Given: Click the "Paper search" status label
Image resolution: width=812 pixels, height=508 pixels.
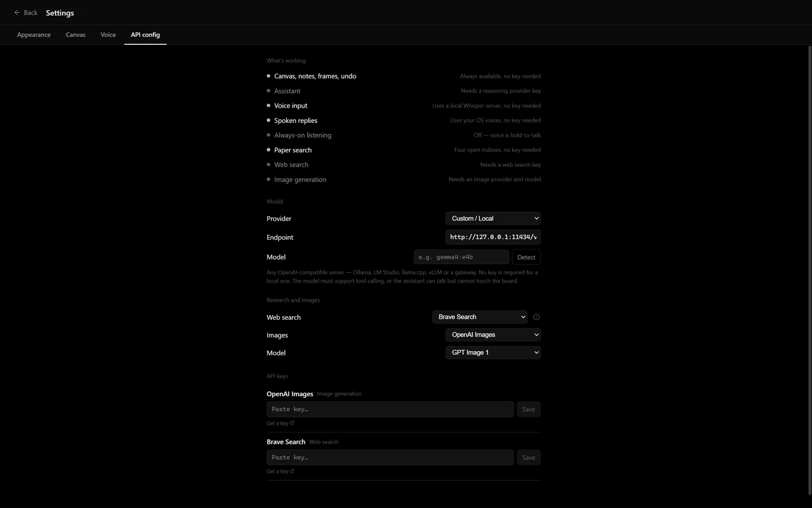Looking at the screenshot, I should pyautogui.click(x=293, y=150).
